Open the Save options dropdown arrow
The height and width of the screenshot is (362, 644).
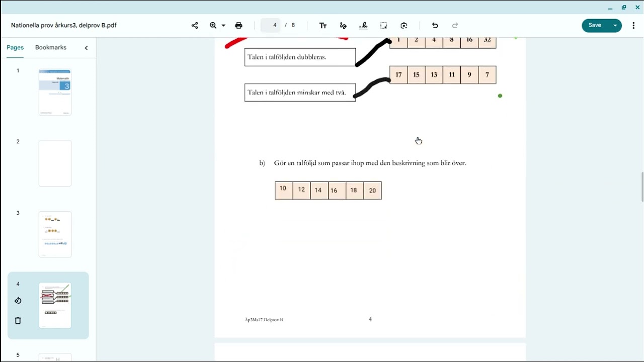(615, 26)
